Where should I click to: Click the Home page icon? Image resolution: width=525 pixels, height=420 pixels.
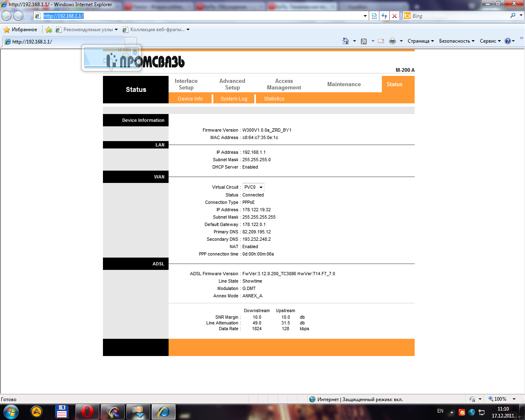pyautogui.click(x=346, y=41)
